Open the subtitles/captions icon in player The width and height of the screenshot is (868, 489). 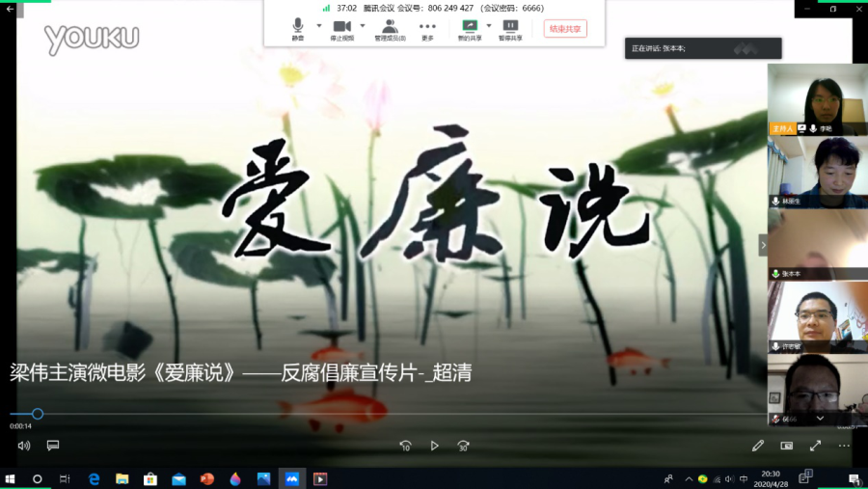point(53,446)
